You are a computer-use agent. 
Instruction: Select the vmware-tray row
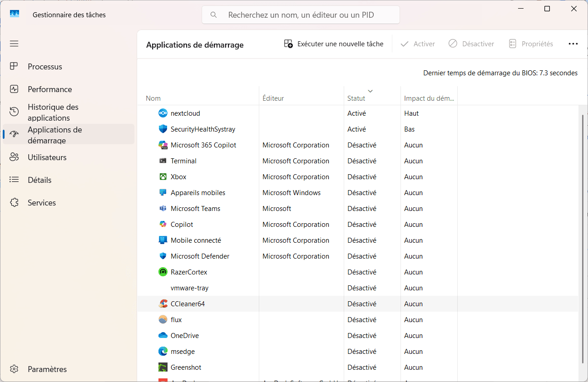(x=358, y=288)
